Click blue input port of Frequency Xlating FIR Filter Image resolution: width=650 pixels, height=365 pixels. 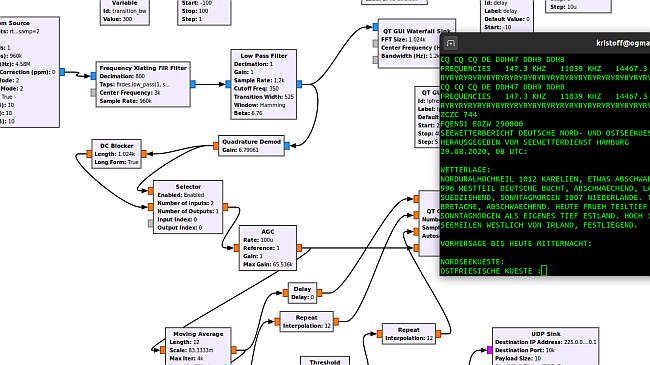pyautogui.click(x=93, y=76)
